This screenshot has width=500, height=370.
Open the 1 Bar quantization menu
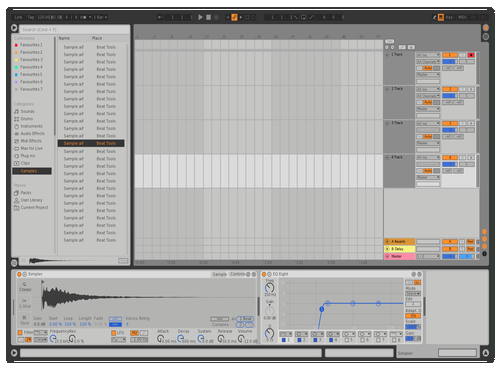99,17
